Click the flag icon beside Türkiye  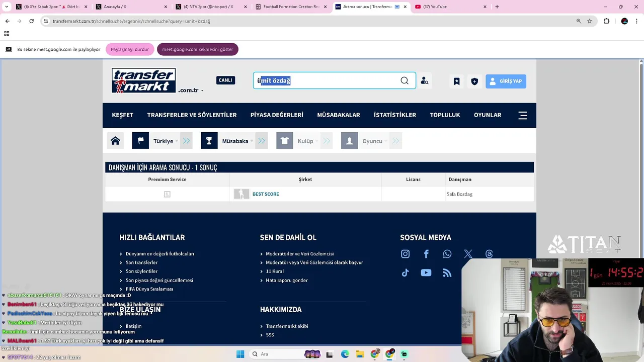pyautogui.click(x=140, y=141)
